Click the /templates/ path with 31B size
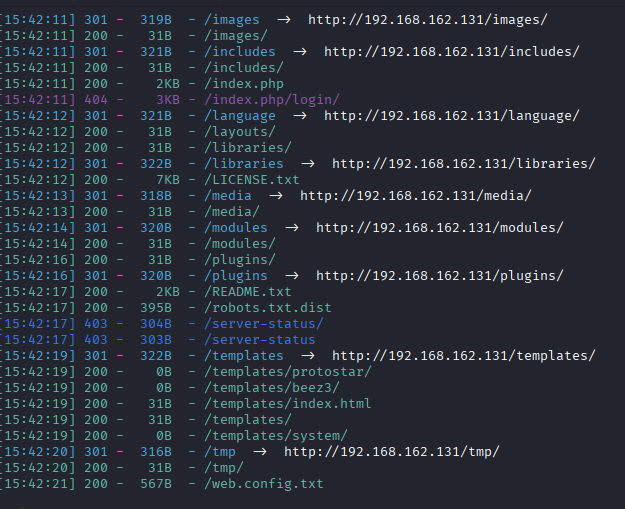 tap(248, 419)
